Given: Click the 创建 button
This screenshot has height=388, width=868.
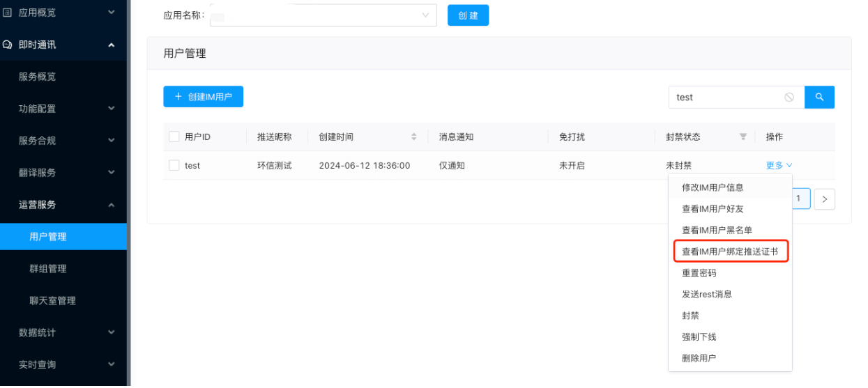Looking at the screenshot, I should coord(468,15).
